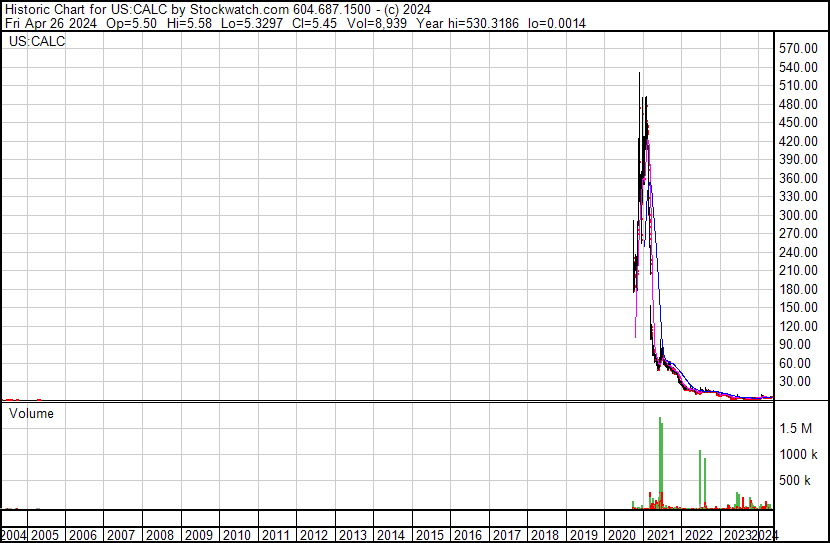Click the 2015 year marker on the time axis

pos(429,535)
